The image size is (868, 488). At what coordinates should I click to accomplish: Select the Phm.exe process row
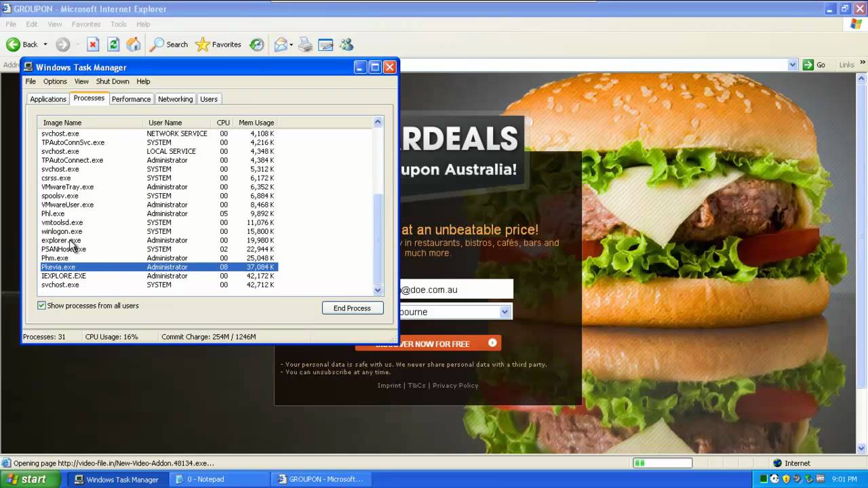pos(159,258)
